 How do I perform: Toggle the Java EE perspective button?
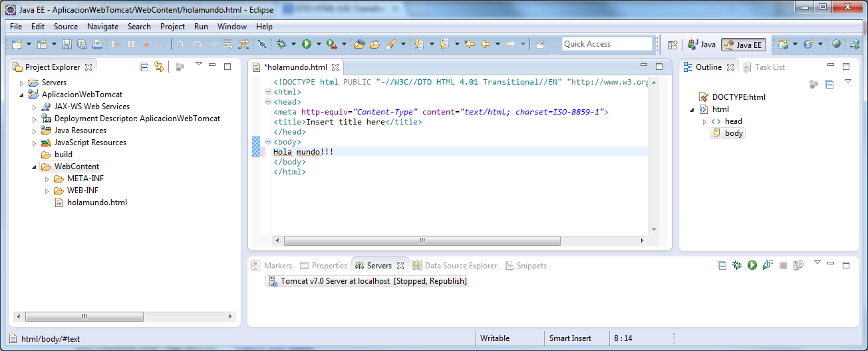tap(744, 45)
